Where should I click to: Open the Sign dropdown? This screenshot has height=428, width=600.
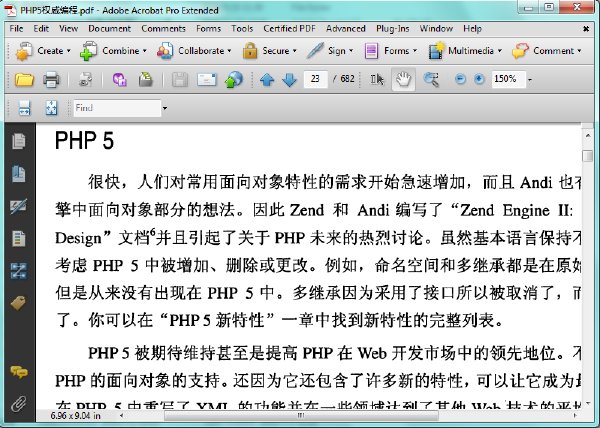330,51
